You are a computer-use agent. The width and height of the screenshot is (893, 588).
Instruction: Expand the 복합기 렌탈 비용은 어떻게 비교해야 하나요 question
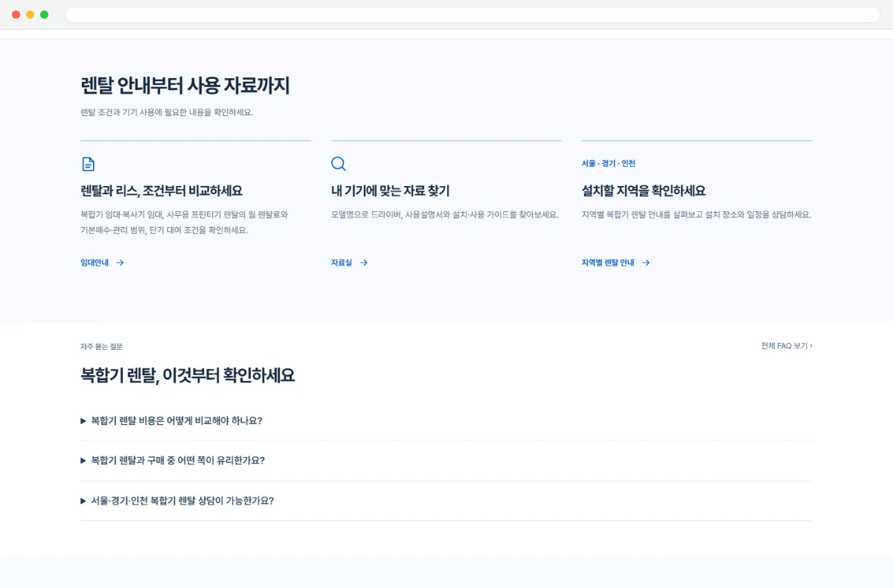coord(446,421)
